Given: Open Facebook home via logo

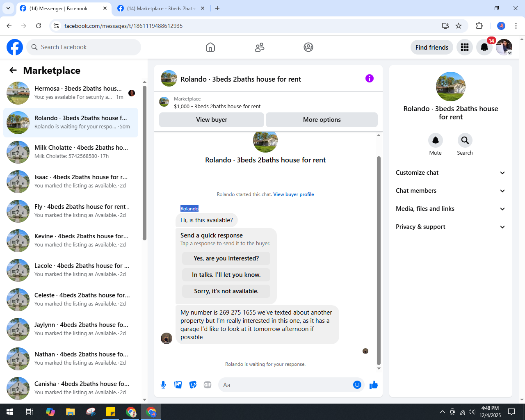Looking at the screenshot, I should pos(15,47).
